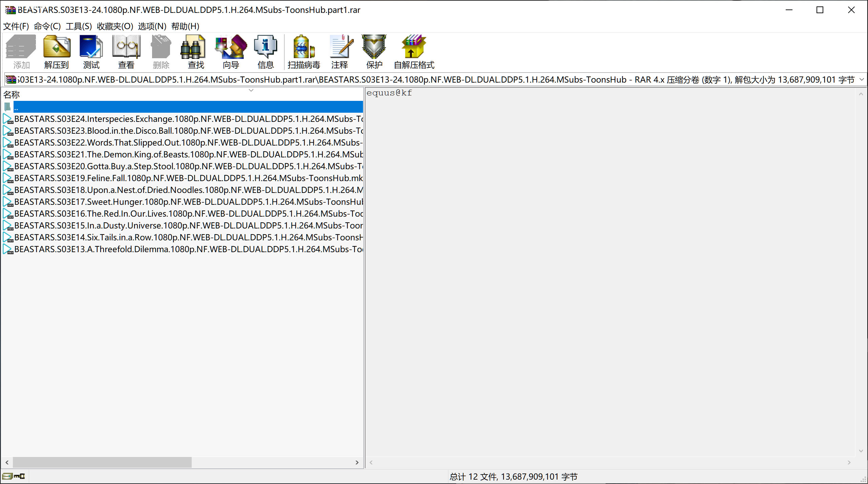Open the 文件(F) menu

(x=16, y=26)
